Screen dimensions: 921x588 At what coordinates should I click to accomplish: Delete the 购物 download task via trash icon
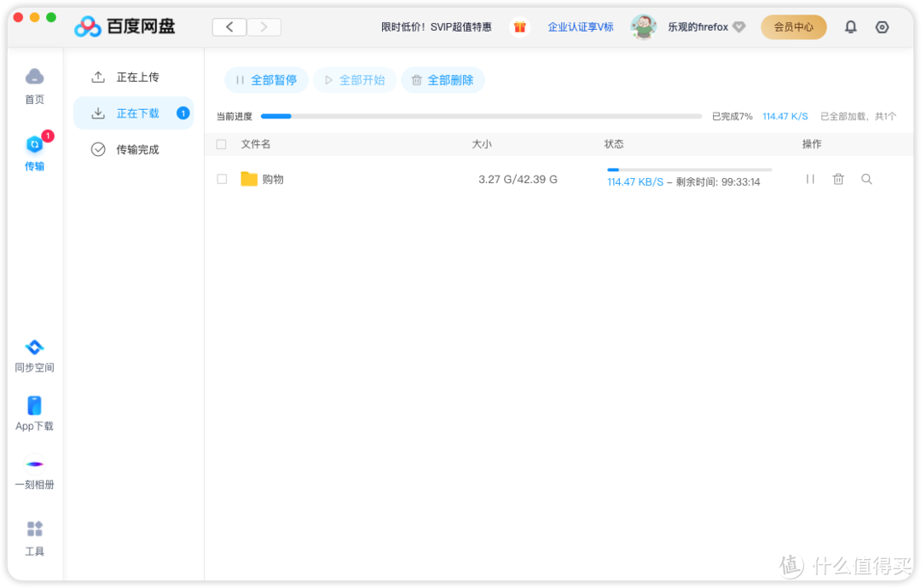coord(838,179)
